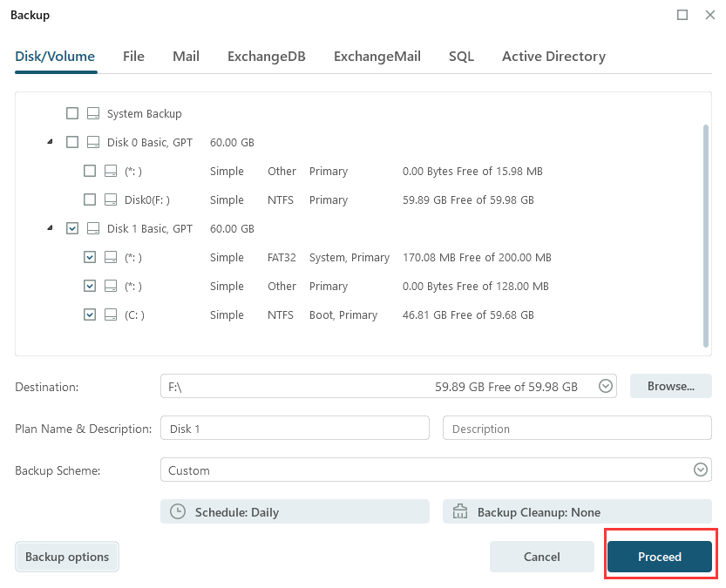
Task: Click the clock icon beside Schedule: Daily
Action: (178, 512)
